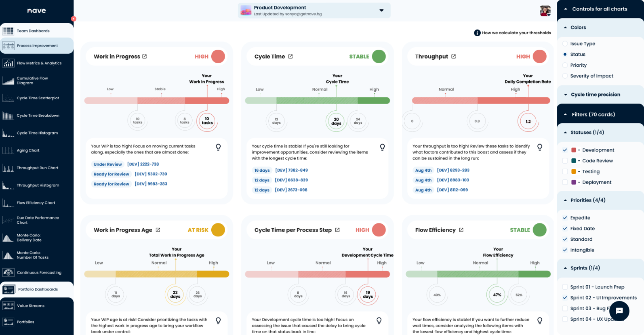Open Team Dashboards menu item

point(33,31)
